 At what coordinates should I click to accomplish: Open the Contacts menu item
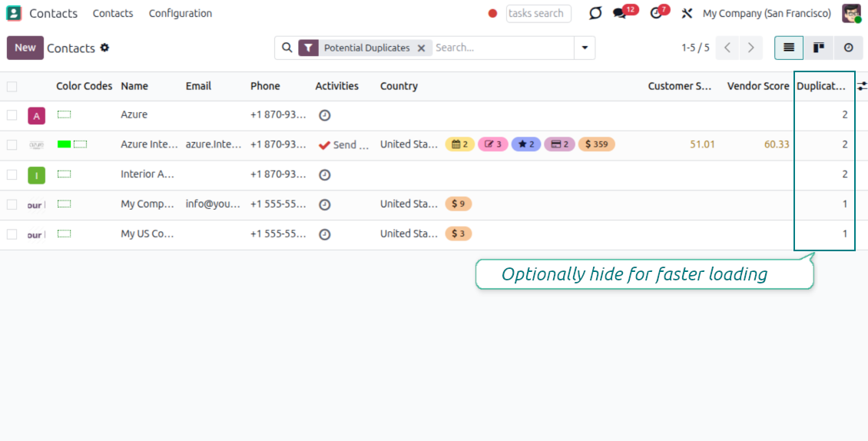coord(113,14)
